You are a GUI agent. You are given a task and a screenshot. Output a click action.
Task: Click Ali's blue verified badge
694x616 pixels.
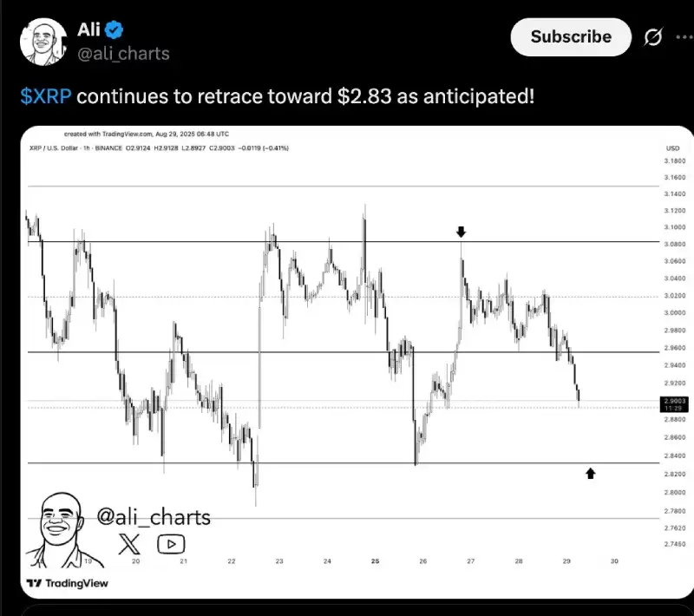[114, 29]
